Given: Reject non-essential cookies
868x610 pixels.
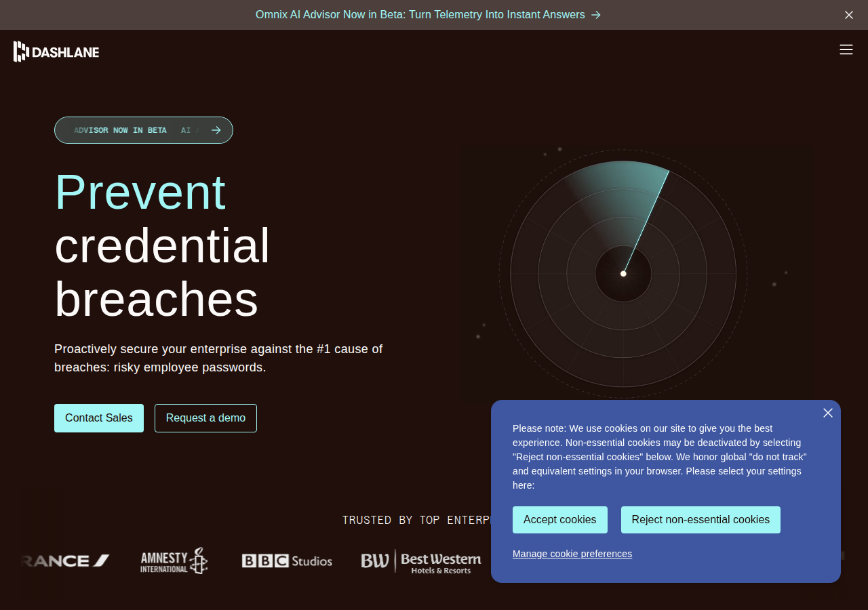Looking at the screenshot, I should [x=701, y=520].
